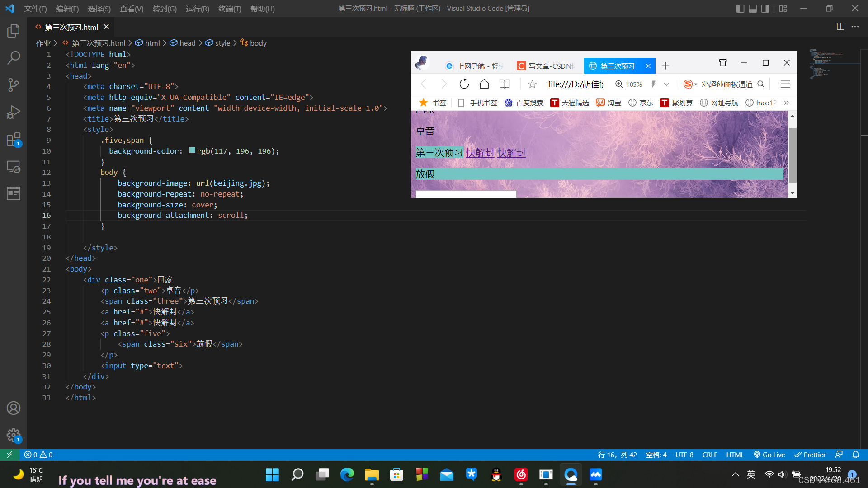Open the 帮助(H) menu
The width and height of the screenshot is (868, 488).
coord(262,9)
